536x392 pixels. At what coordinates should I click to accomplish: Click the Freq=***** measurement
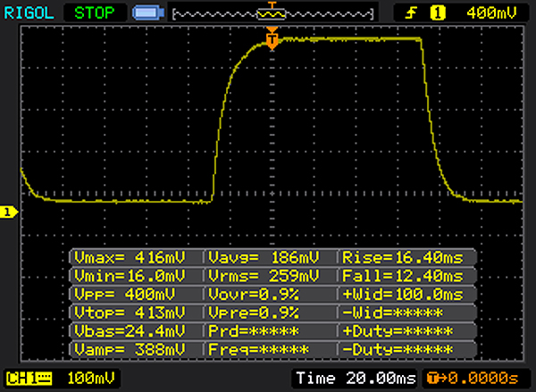(258, 350)
